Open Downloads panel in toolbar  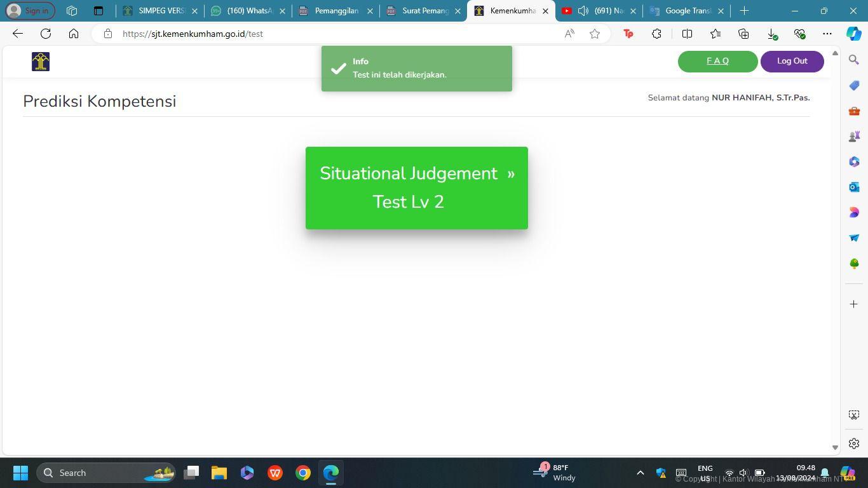point(771,34)
